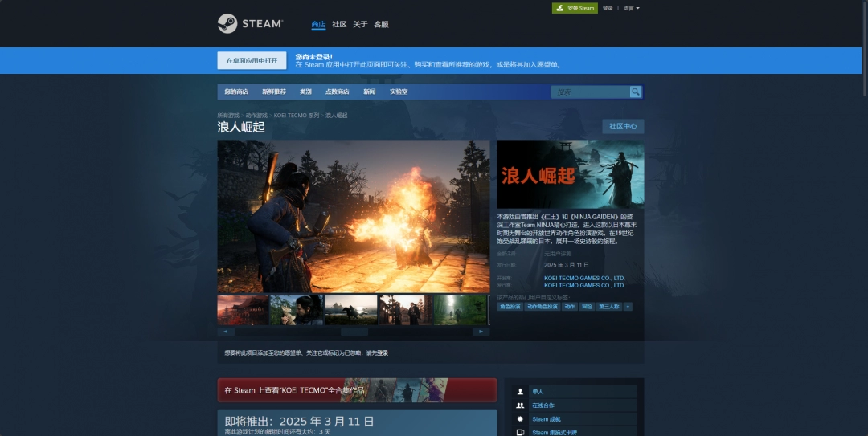Open the 社区中心 community hub button
This screenshot has width=868, height=436.
(623, 126)
